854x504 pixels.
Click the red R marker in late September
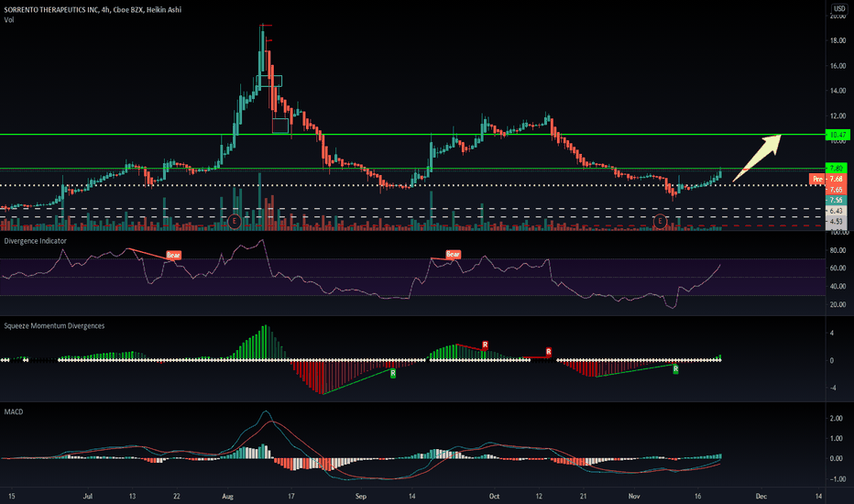point(485,345)
